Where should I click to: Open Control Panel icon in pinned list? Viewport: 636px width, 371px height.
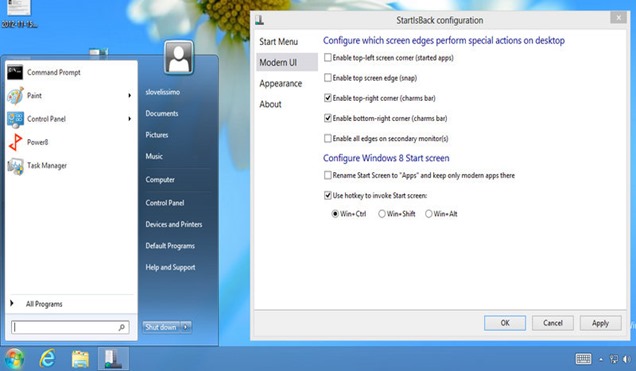tap(15, 119)
